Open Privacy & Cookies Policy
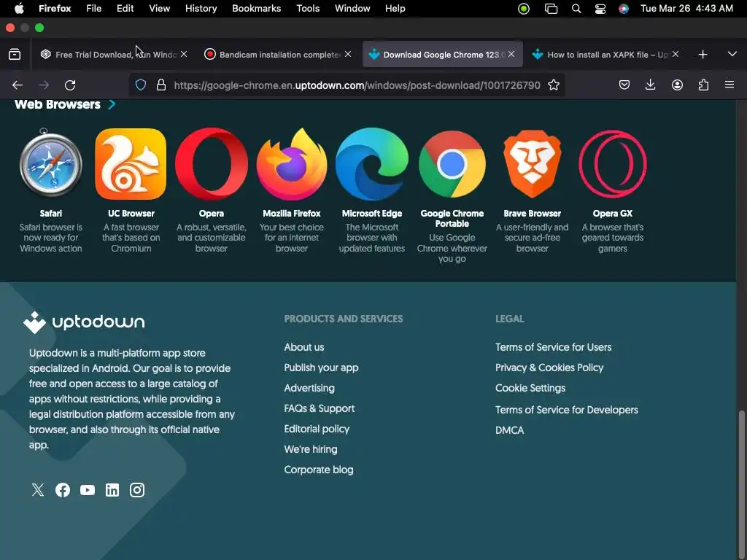 549,367
